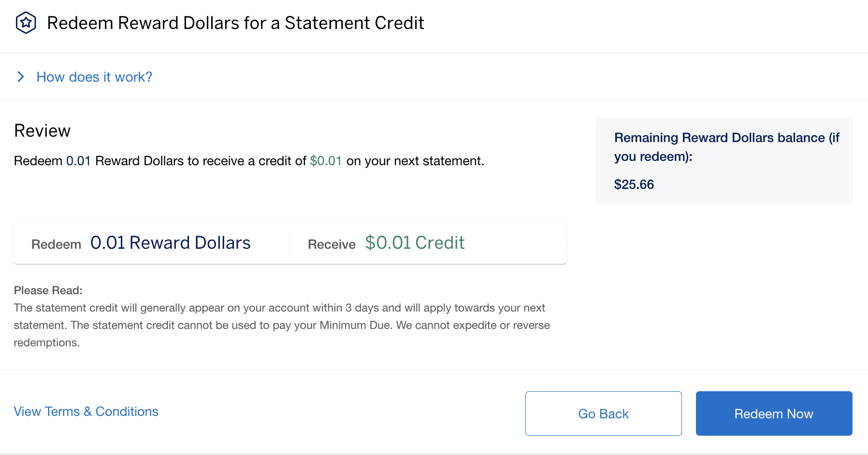The width and height of the screenshot is (868, 455).
Task: Click the Review heading
Action: pyautogui.click(x=43, y=131)
